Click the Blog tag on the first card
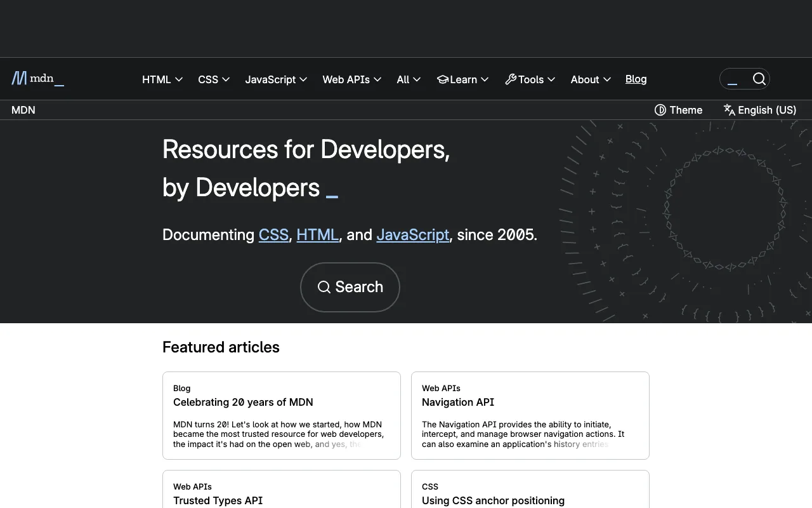The height and width of the screenshot is (508, 812). (x=181, y=388)
